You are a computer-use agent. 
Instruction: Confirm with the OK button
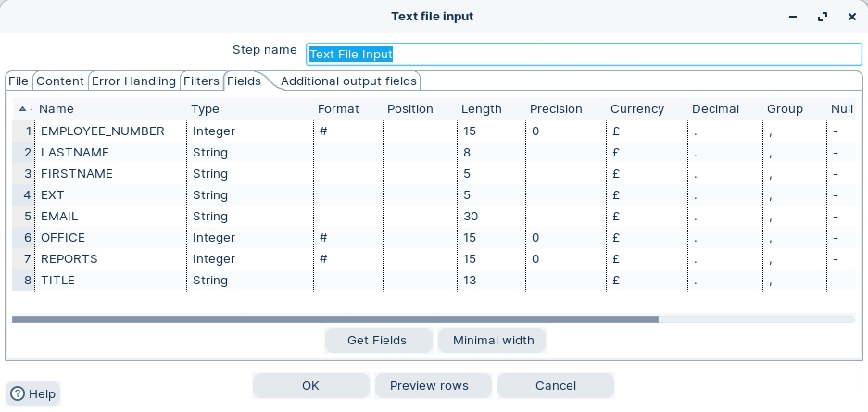(x=310, y=385)
